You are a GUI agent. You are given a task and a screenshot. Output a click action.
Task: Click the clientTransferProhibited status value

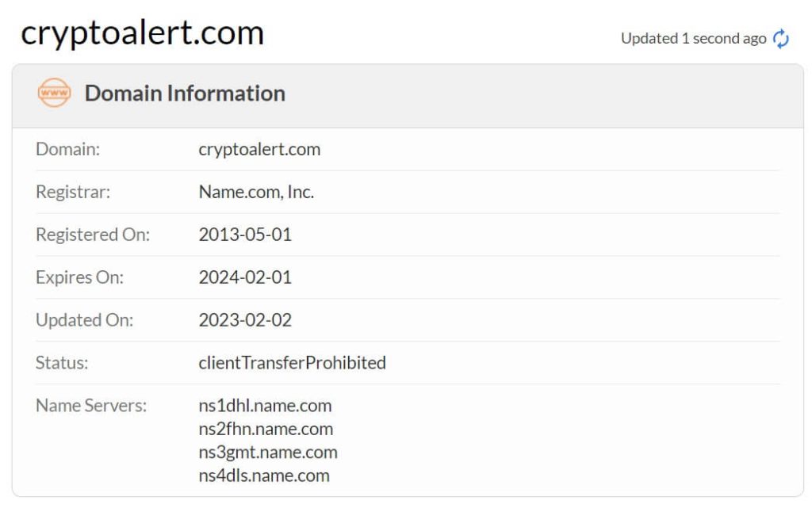coord(292,363)
